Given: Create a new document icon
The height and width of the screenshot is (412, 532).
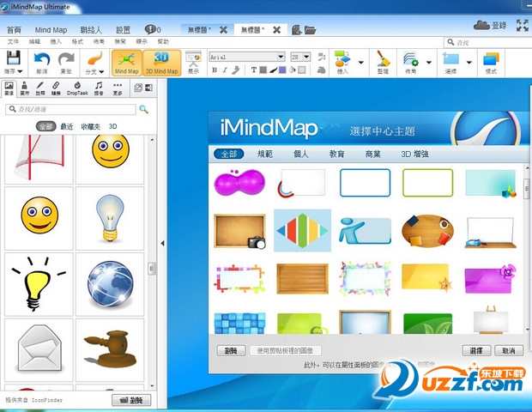Looking at the screenshot, I should pos(297,30).
